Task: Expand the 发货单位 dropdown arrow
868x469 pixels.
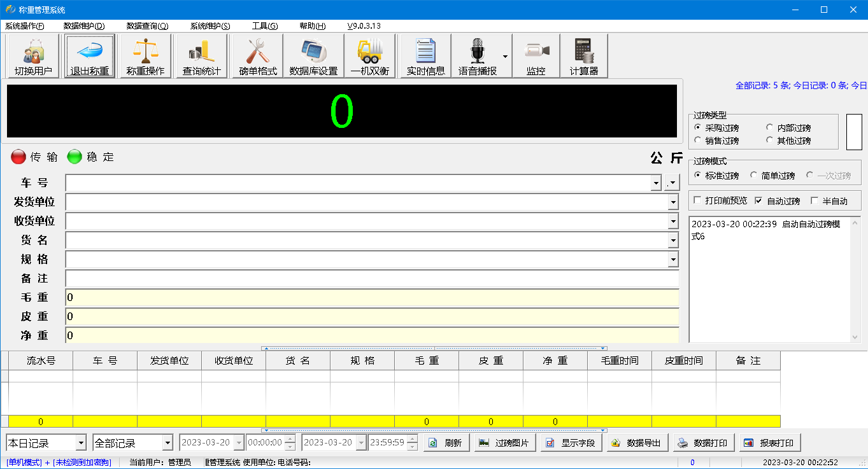Action: pos(673,202)
